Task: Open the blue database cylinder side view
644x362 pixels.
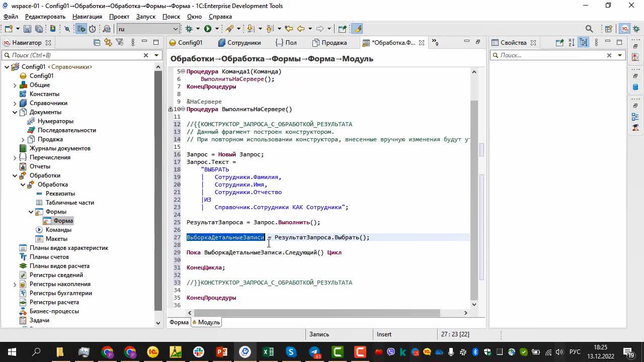Action: click(x=635, y=87)
